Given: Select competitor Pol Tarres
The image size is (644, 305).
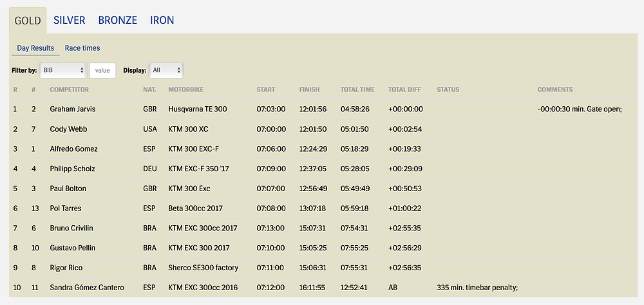Looking at the screenshot, I should pyautogui.click(x=65, y=208).
